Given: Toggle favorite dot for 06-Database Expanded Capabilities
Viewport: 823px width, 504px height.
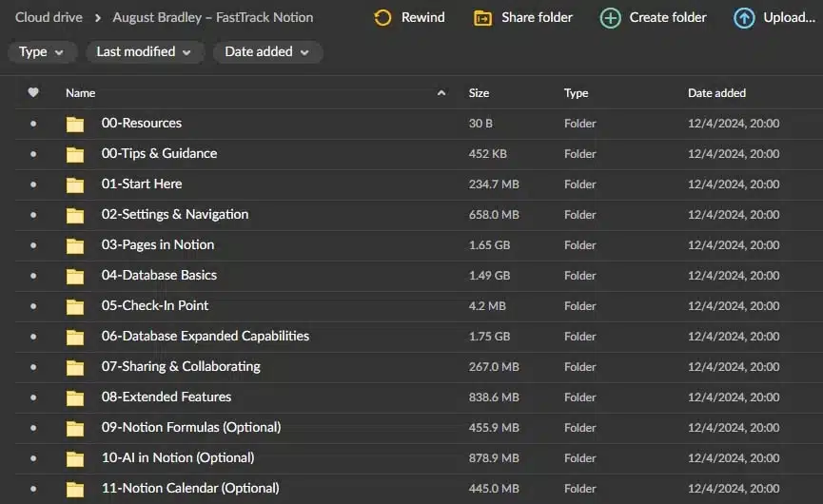Looking at the screenshot, I should (x=33, y=337).
